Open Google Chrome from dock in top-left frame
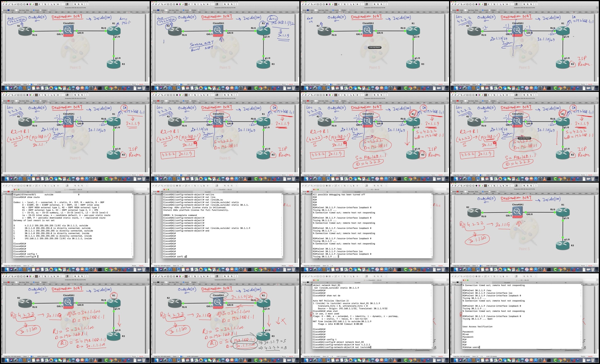Viewport: 600px width, 364px height. coord(111,88)
